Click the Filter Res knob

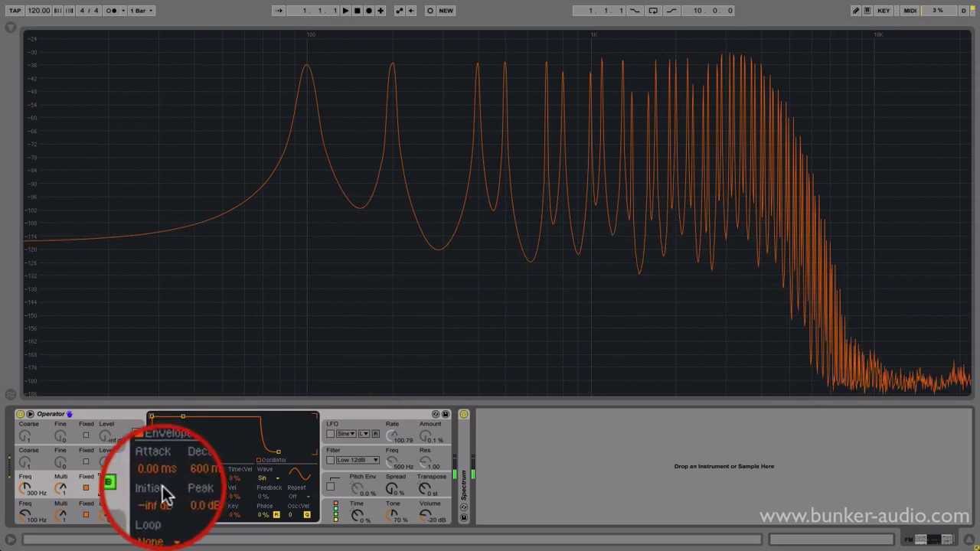coord(426,461)
